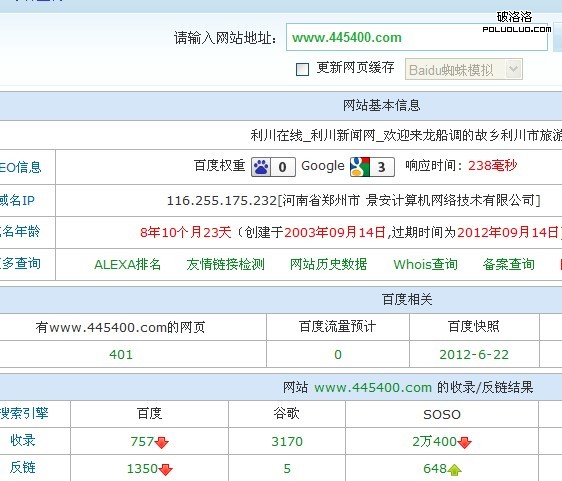This screenshot has width=562, height=481.
Task: Click red down arrow beside 1350
Action: point(166,469)
